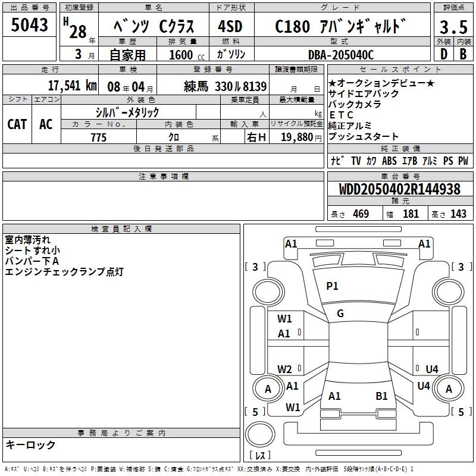Image resolution: width=476 pixels, height=476 pixels.
Task: Click the ★オークションデビュー★ sales point
Action: click(381, 83)
